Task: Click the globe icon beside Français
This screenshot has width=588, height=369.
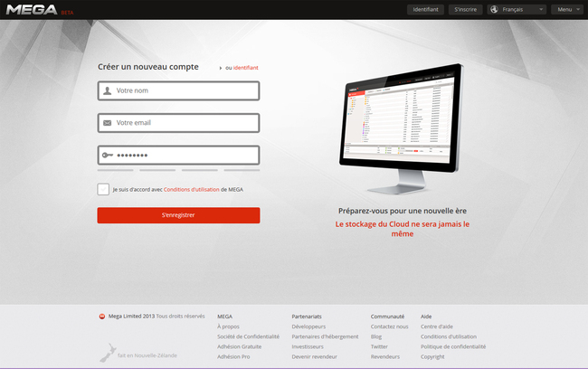Action: 494,9
